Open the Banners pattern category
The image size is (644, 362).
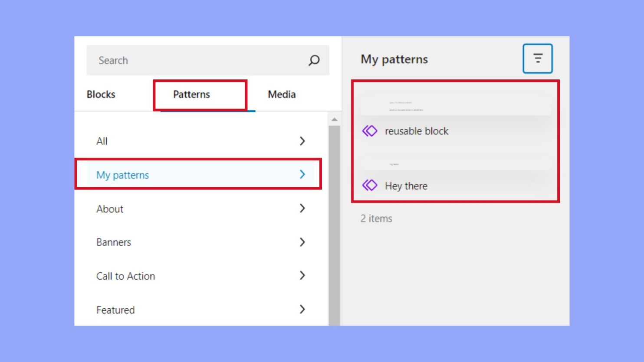pyautogui.click(x=114, y=242)
